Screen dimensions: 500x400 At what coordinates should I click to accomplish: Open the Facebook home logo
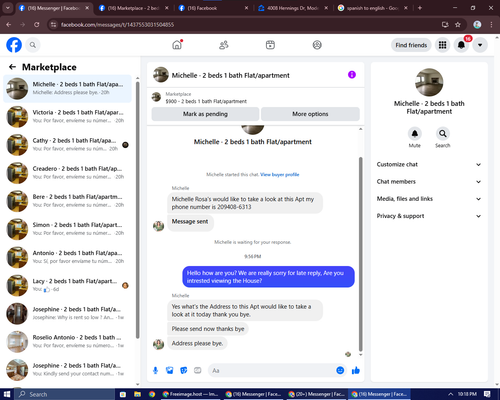tap(14, 45)
